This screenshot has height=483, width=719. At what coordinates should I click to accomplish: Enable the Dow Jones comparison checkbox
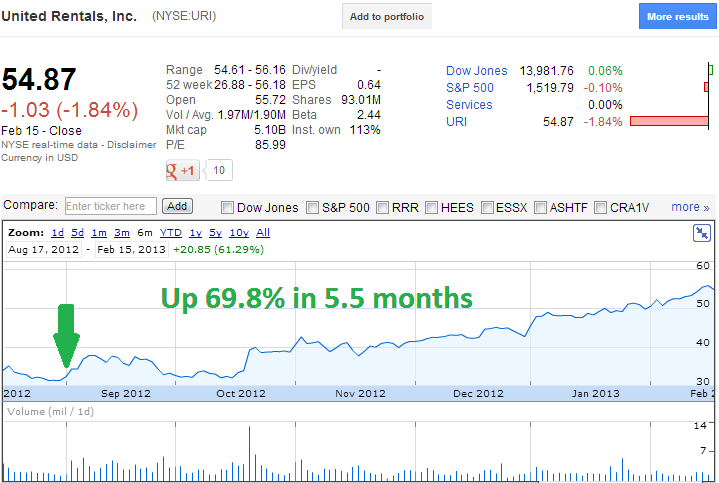click(x=227, y=208)
